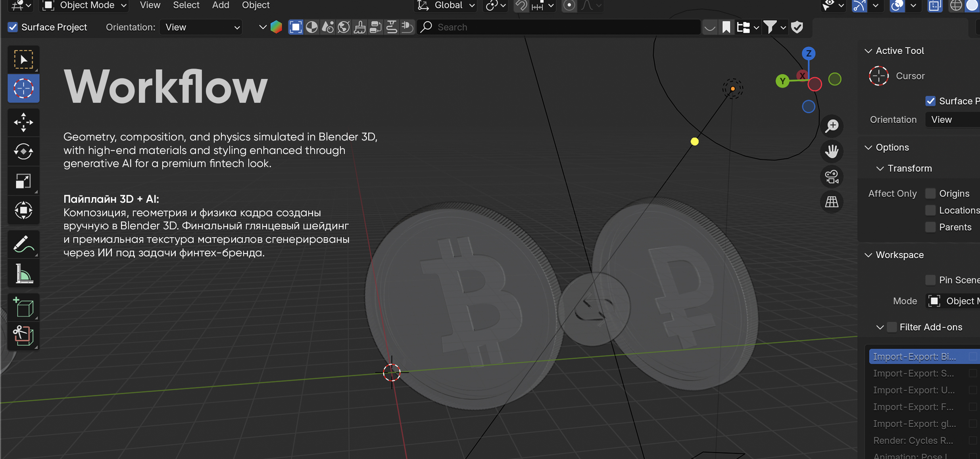The image size is (980, 459).
Task: Collapse the Filter Add-ons section
Action: pos(880,327)
